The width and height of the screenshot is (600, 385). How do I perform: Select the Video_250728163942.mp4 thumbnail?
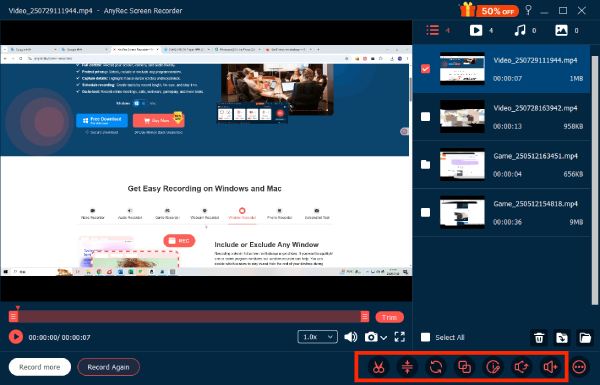click(x=462, y=116)
